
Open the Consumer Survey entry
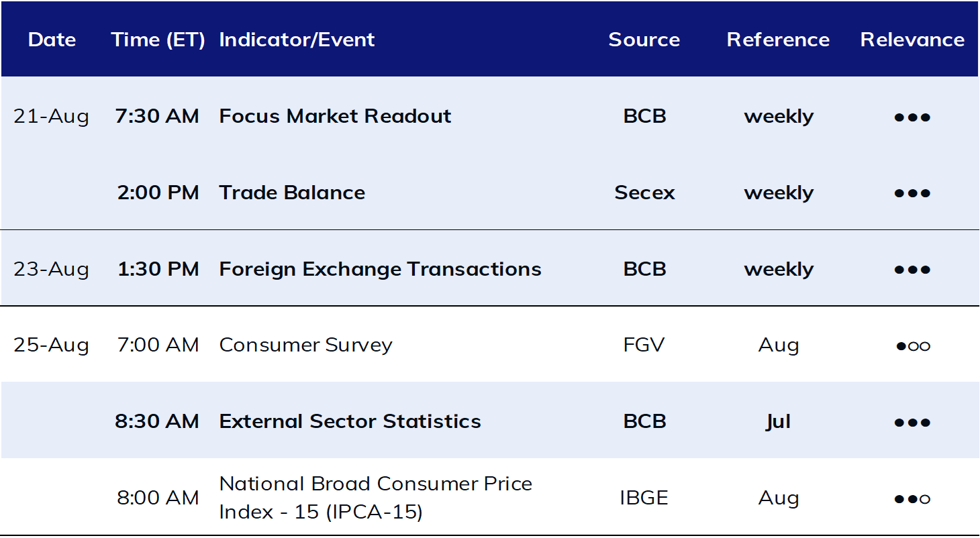click(x=305, y=345)
